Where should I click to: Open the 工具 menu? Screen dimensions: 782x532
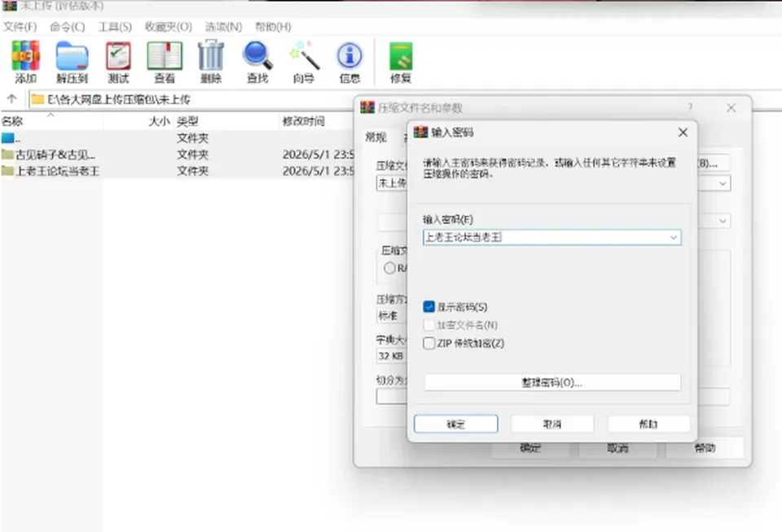point(115,27)
